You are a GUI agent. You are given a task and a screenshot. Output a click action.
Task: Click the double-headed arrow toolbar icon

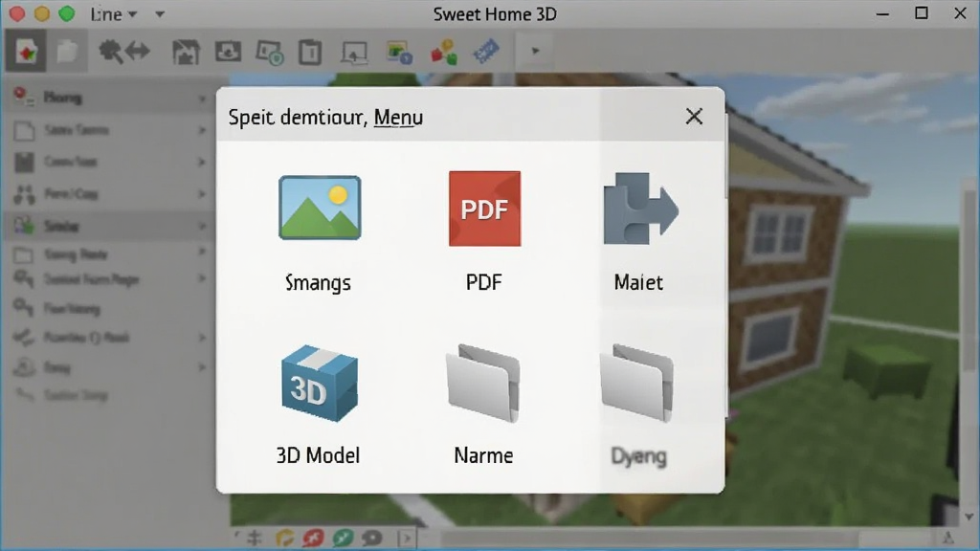click(x=138, y=51)
